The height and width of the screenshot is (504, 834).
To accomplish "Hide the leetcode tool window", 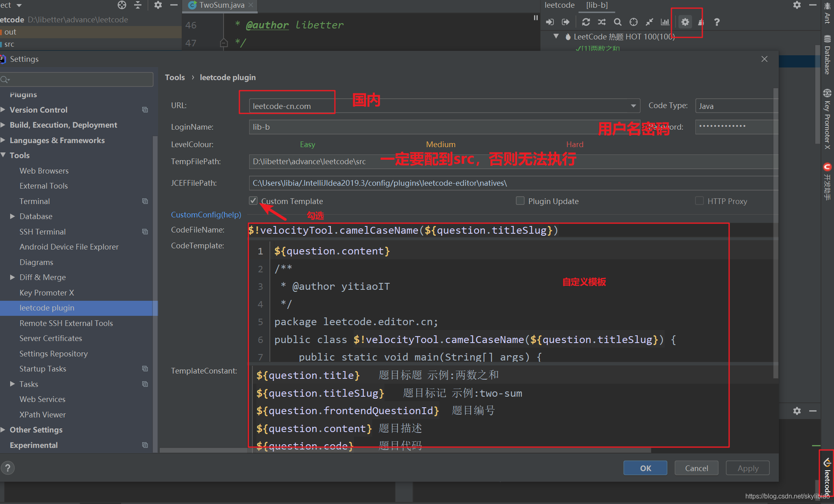I will [x=813, y=5].
